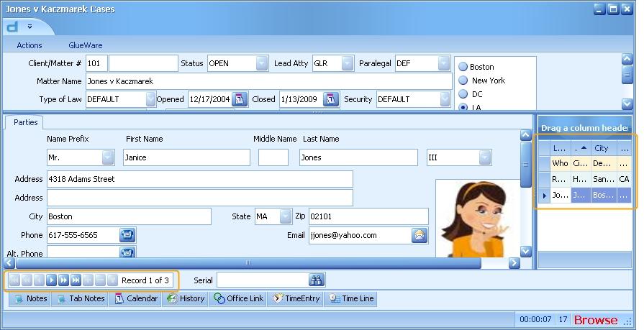The image size is (644, 330).
Task: Click the Zip field showing 02101
Action: coord(368,216)
